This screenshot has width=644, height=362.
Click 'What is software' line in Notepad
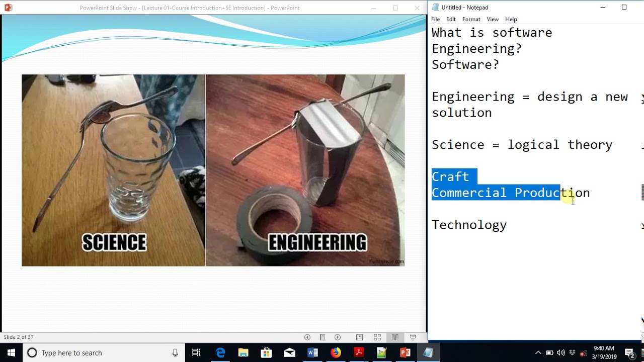pos(492,33)
